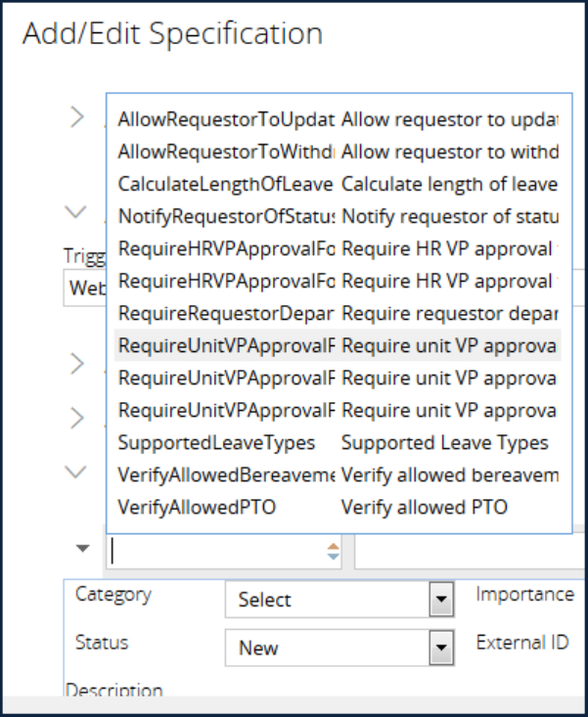The height and width of the screenshot is (717, 588).
Task: Select the NotifyRequestorOfStatus specification
Action: [x=227, y=216]
